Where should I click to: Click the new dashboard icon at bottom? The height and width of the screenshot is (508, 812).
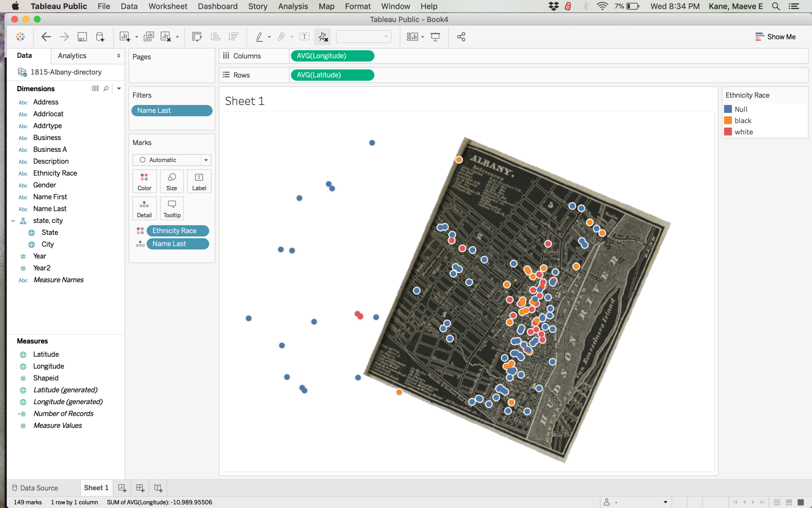click(140, 488)
